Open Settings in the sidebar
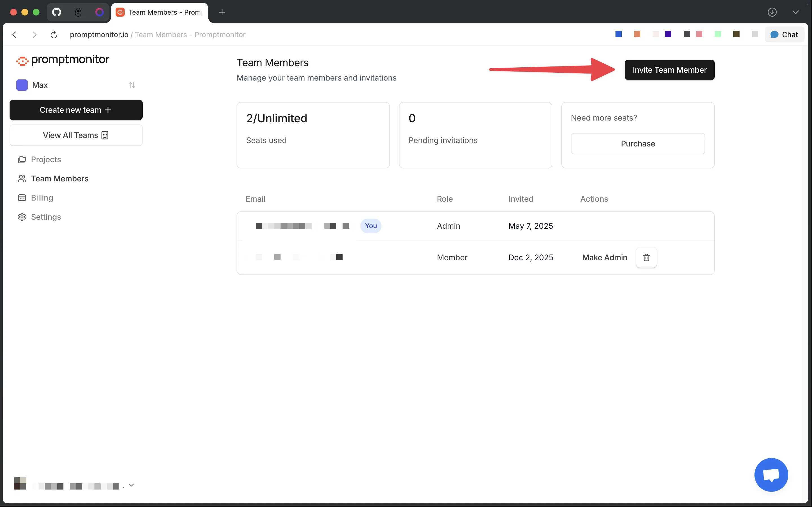The height and width of the screenshot is (507, 812). click(46, 217)
